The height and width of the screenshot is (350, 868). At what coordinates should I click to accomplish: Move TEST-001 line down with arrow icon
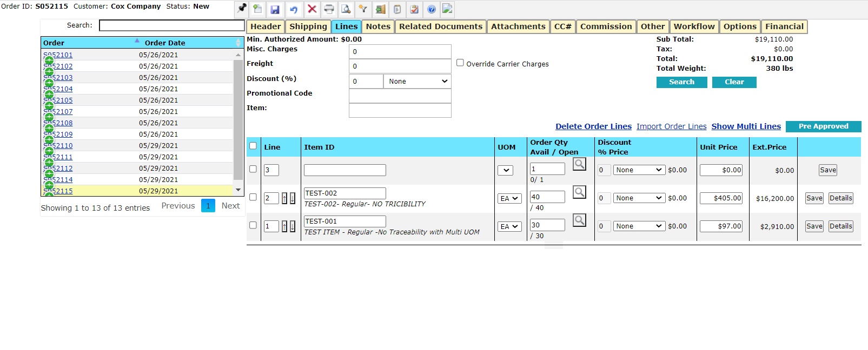(x=293, y=226)
